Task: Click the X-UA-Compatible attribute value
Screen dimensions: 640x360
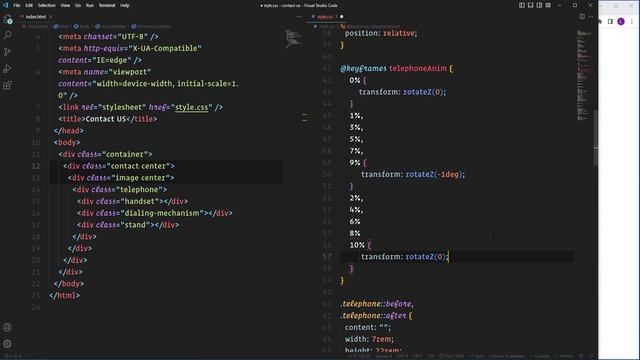Action: [165, 48]
